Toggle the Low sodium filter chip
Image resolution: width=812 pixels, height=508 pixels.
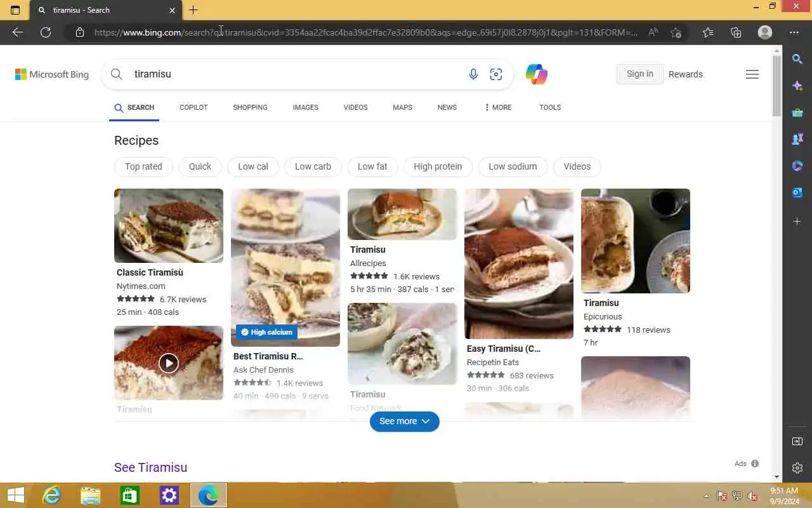click(513, 166)
